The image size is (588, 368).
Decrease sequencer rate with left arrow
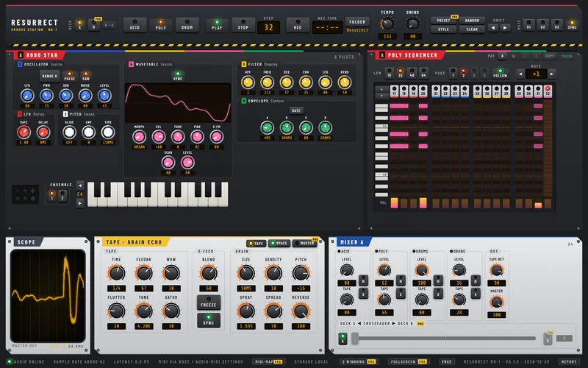click(520, 74)
